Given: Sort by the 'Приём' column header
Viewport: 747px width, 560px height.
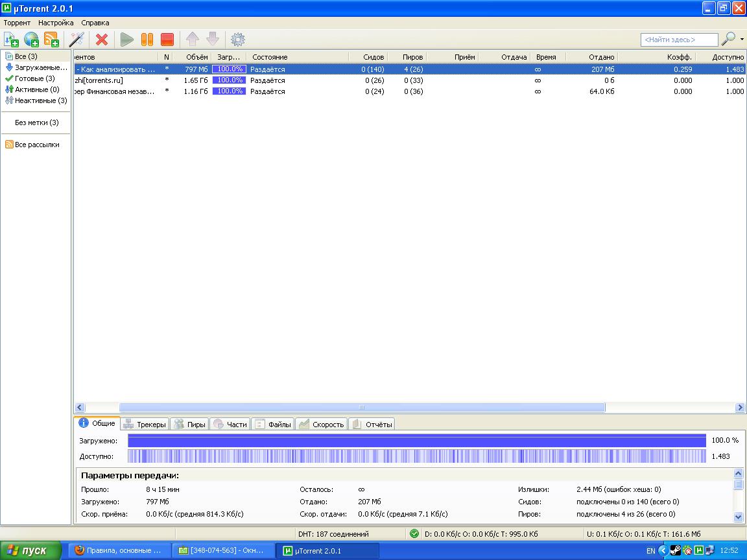Looking at the screenshot, I should (452, 57).
